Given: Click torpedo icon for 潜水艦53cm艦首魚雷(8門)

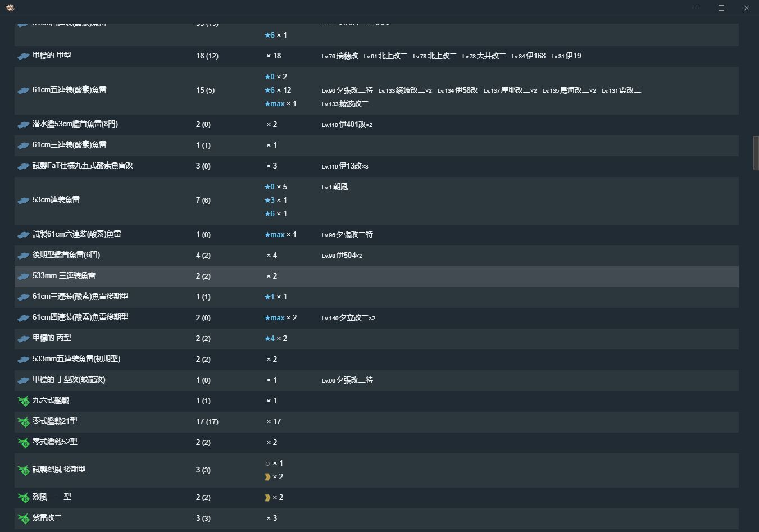Looking at the screenshot, I should coord(23,125).
